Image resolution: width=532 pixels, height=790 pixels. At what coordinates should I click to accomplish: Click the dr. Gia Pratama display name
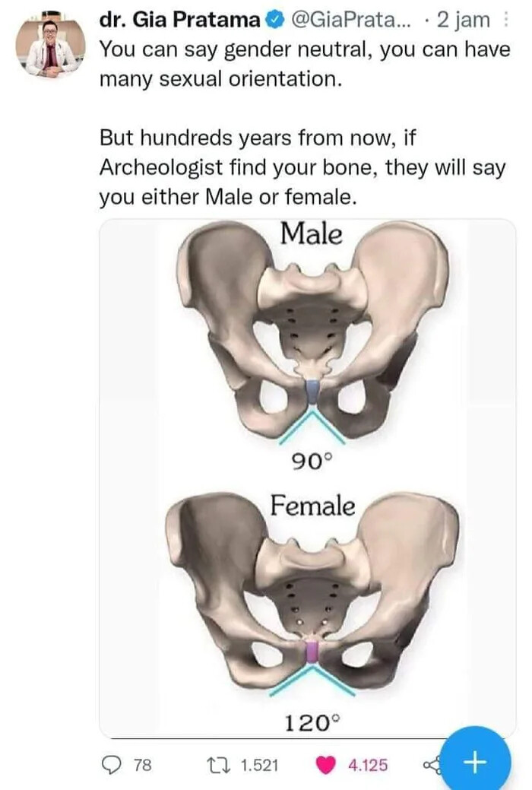pos(180,21)
